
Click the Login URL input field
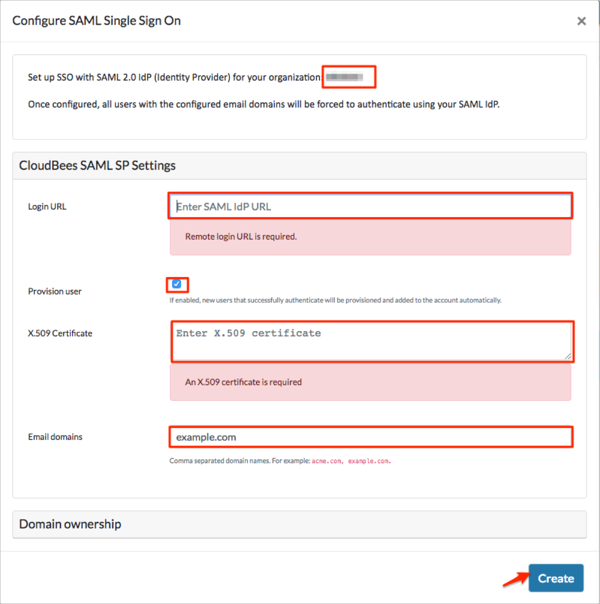pyautogui.click(x=370, y=207)
